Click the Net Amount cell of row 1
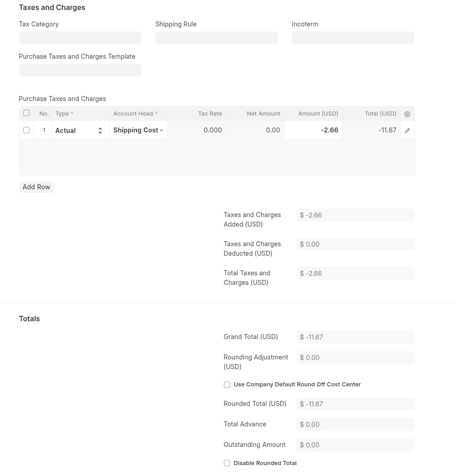 (255, 130)
